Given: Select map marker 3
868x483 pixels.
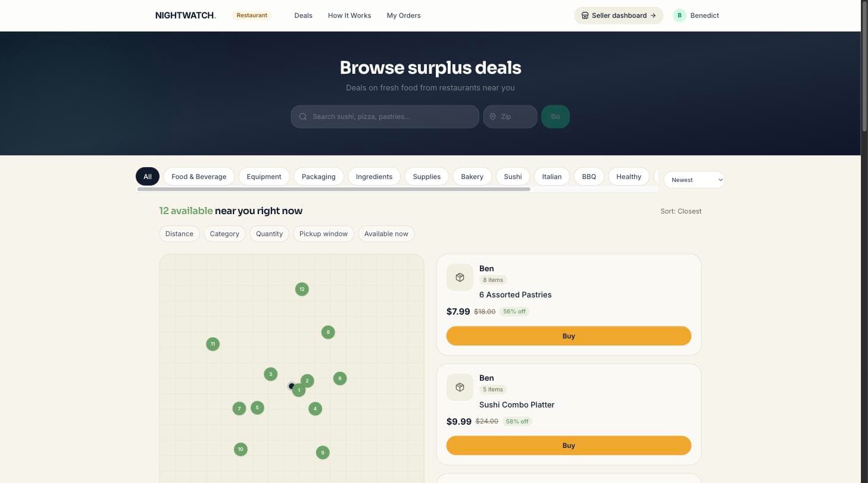Looking at the screenshot, I should [x=270, y=374].
